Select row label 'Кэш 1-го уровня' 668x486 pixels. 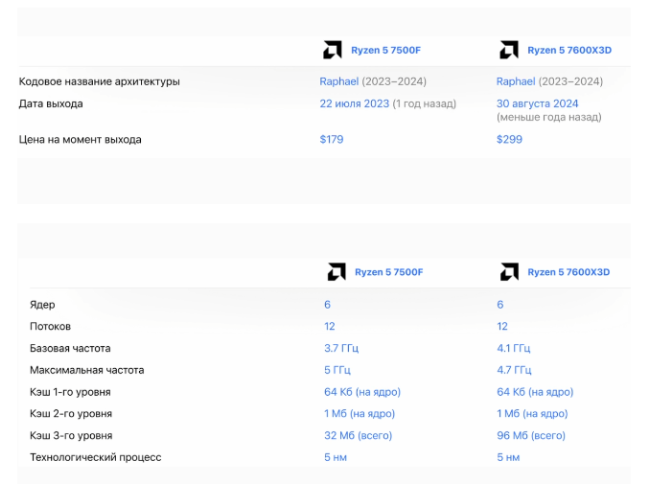(70, 392)
